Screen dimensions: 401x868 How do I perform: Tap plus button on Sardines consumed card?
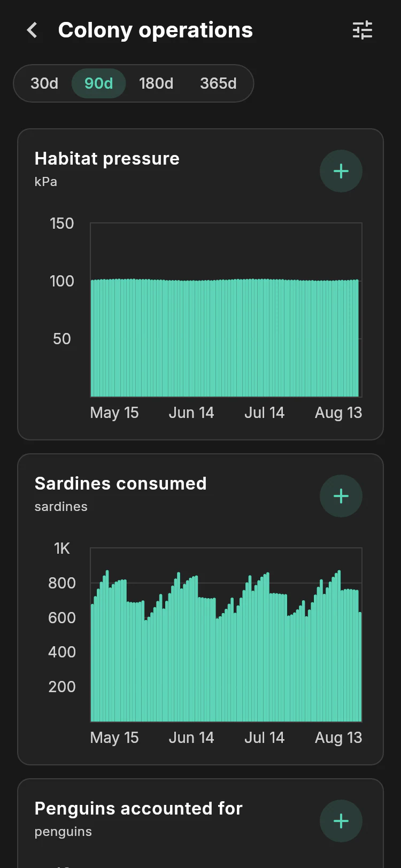(341, 496)
